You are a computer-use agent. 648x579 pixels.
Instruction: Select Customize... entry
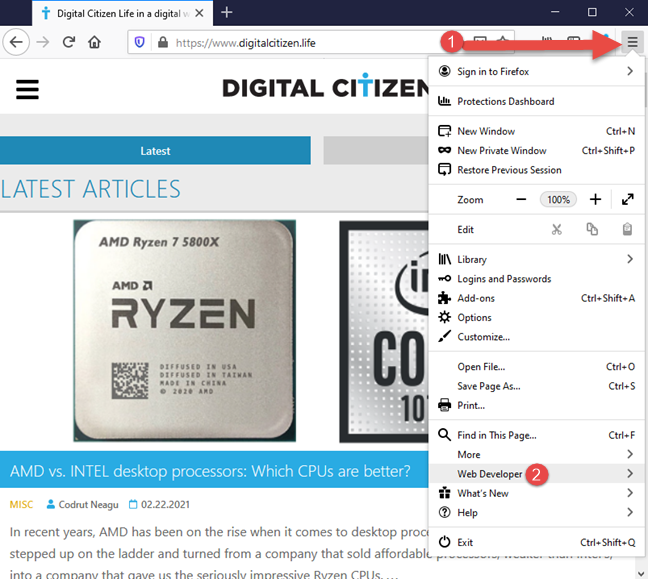coord(536,337)
